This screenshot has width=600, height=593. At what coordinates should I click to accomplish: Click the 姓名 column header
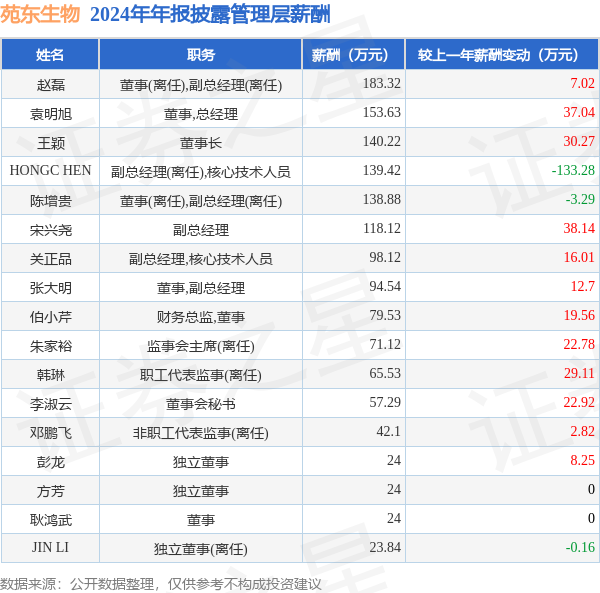[50, 55]
